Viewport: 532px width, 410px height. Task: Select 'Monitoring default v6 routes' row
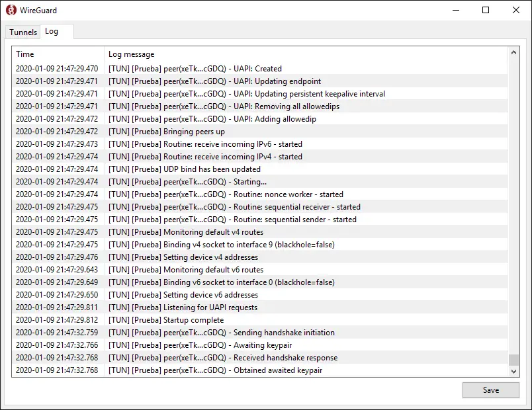(260, 269)
